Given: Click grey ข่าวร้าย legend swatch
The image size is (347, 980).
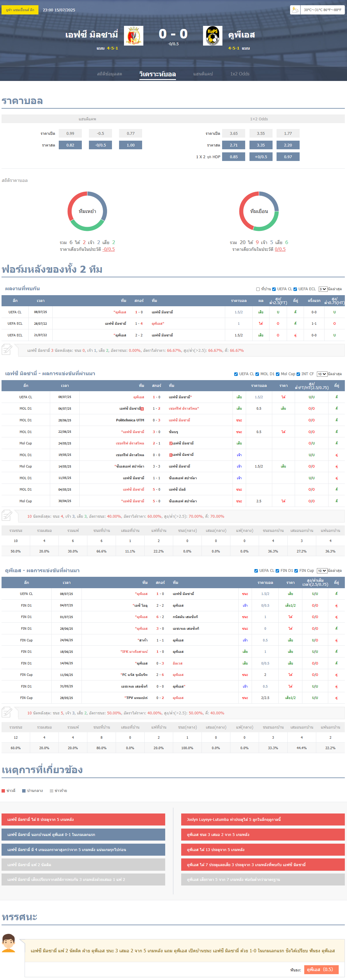Looking at the screenshot, I should 51,790.
